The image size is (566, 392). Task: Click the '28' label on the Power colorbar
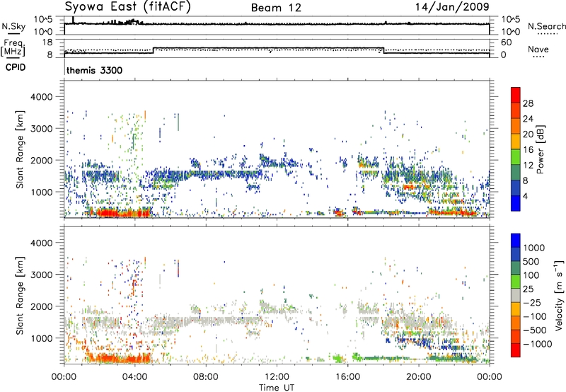[528, 103]
